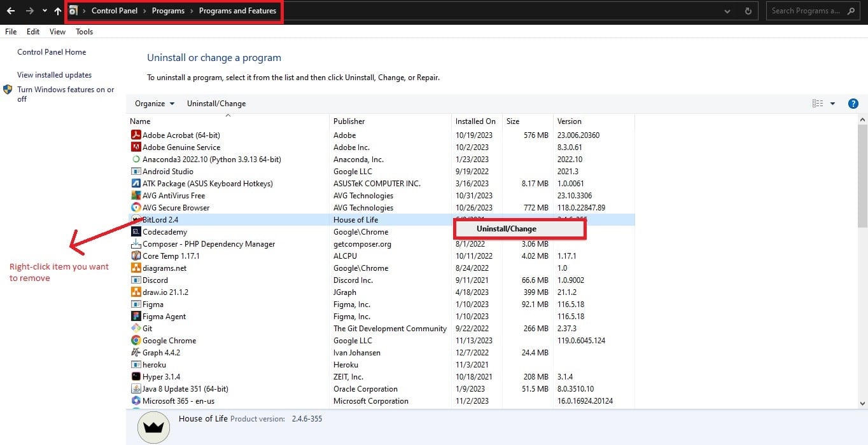Click the Android Studio list icon
868x445 pixels.
tap(136, 171)
